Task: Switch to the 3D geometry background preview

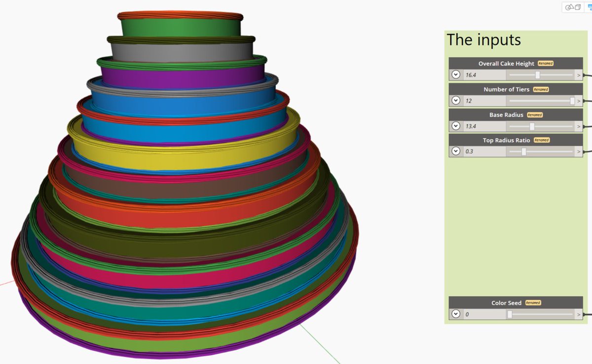Action: (573, 7)
